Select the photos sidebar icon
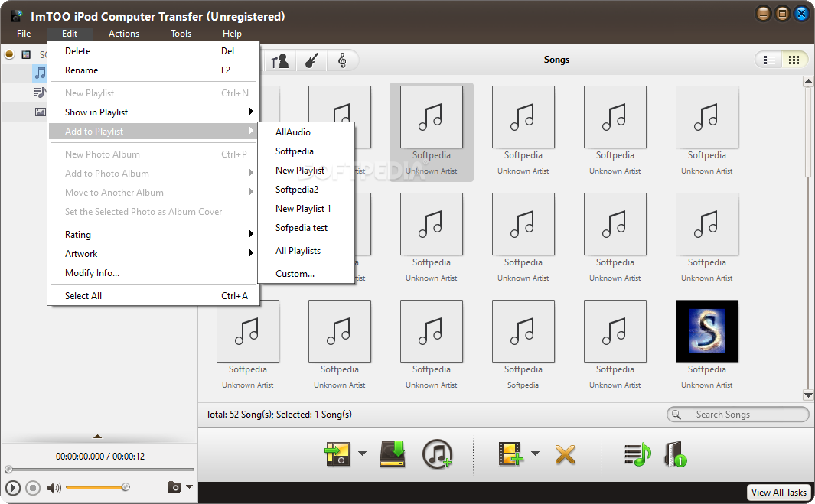This screenshot has width=815, height=504. pos(40,112)
